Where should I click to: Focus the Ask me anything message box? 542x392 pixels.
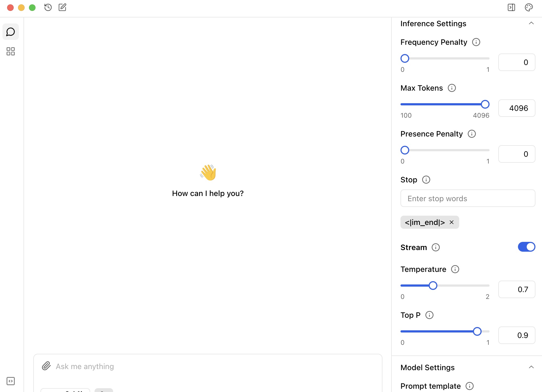[x=208, y=366]
